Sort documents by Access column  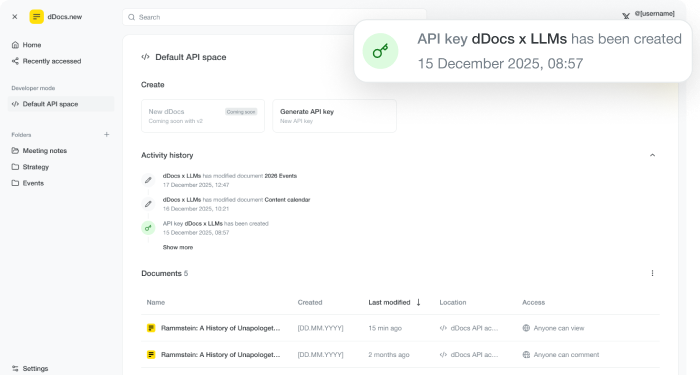(533, 302)
